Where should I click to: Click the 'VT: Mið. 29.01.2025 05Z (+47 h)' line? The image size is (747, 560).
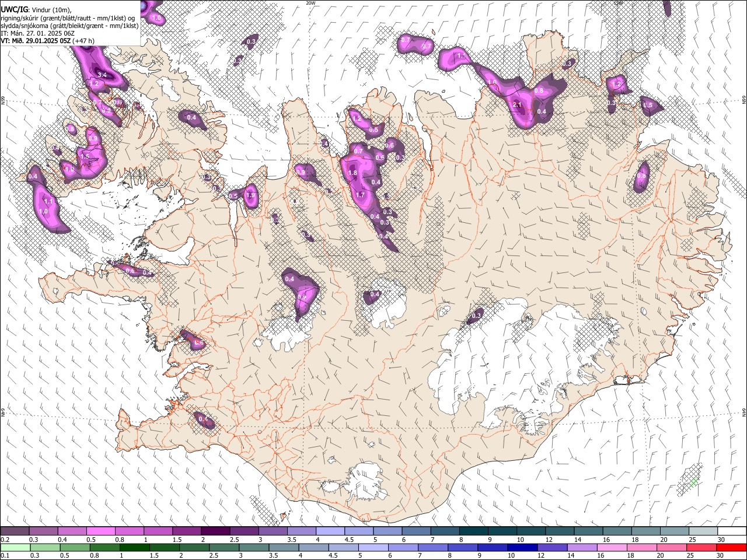(47, 41)
